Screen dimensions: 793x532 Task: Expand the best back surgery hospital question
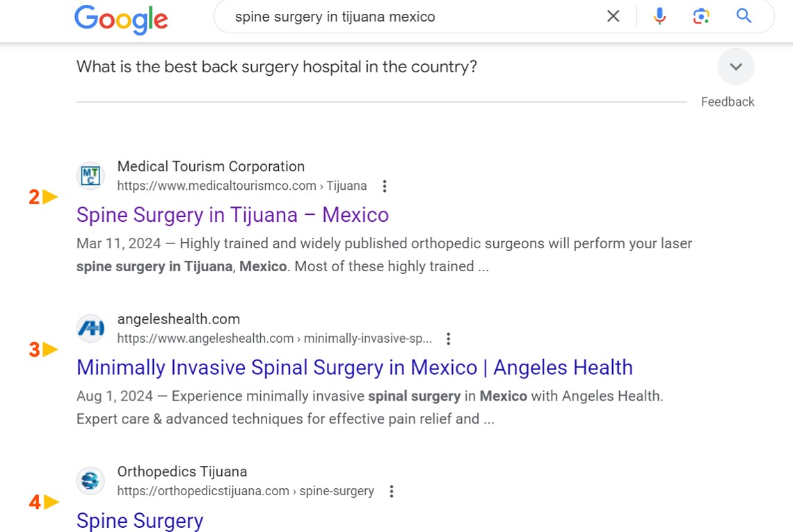coord(277,67)
